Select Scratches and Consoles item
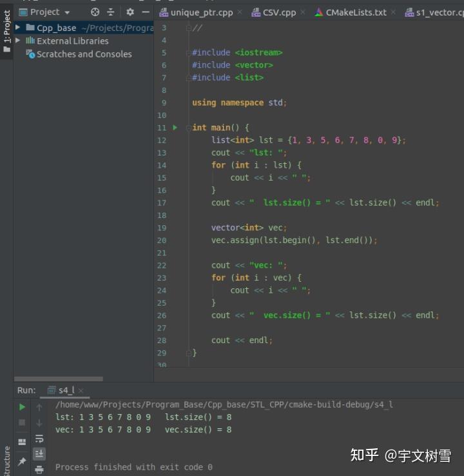The width and height of the screenshot is (464, 476). point(84,54)
